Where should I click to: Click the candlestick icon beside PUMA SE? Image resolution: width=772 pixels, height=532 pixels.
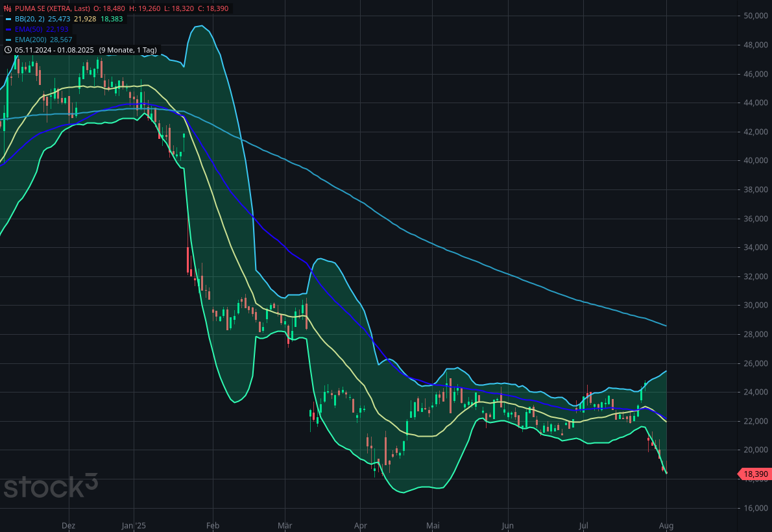pyautogui.click(x=8, y=8)
